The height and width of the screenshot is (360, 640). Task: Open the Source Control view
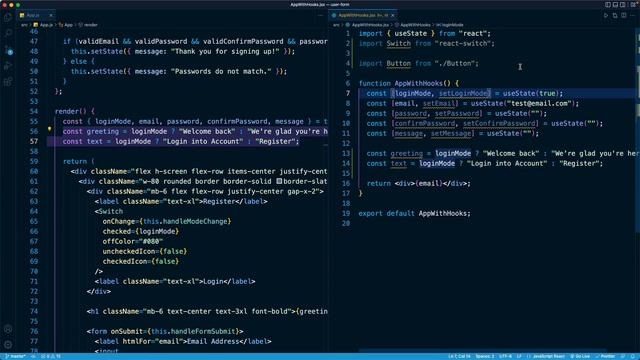pyautogui.click(x=8, y=49)
